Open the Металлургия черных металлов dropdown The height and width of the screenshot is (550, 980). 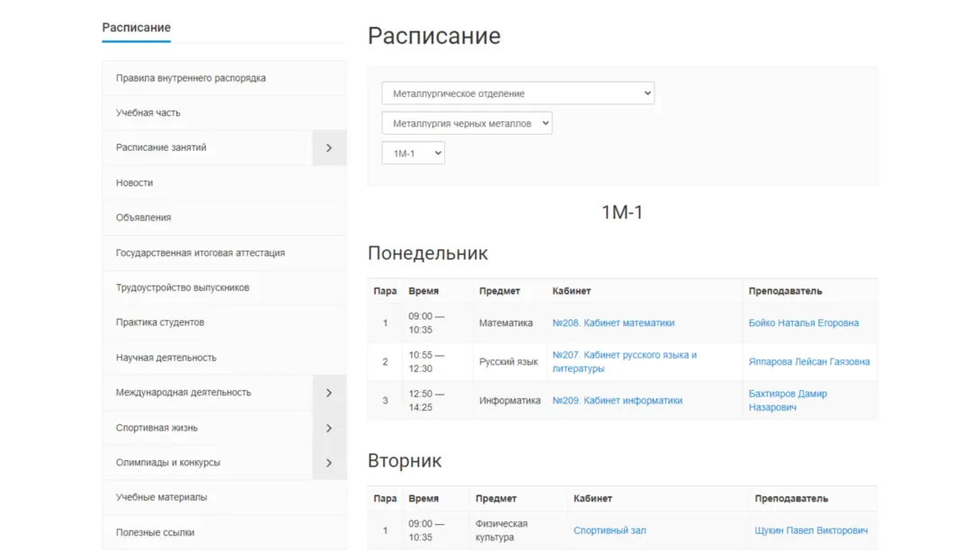point(467,123)
